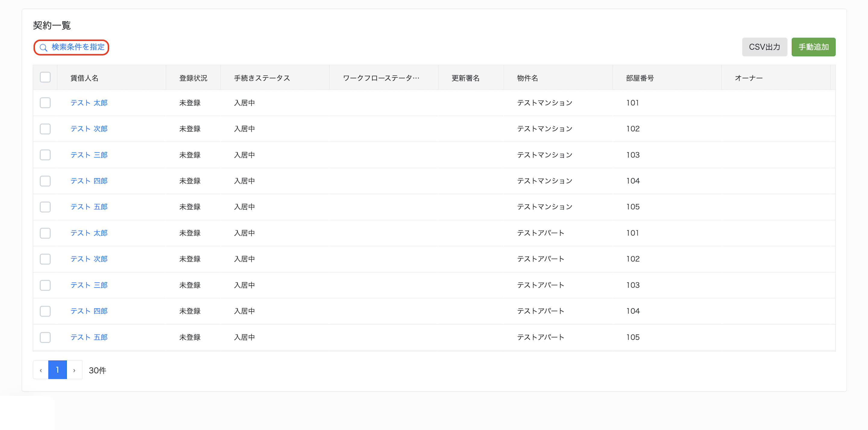
Task: Check the box for テストマンション room 103
Action: click(x=45, y=155)
